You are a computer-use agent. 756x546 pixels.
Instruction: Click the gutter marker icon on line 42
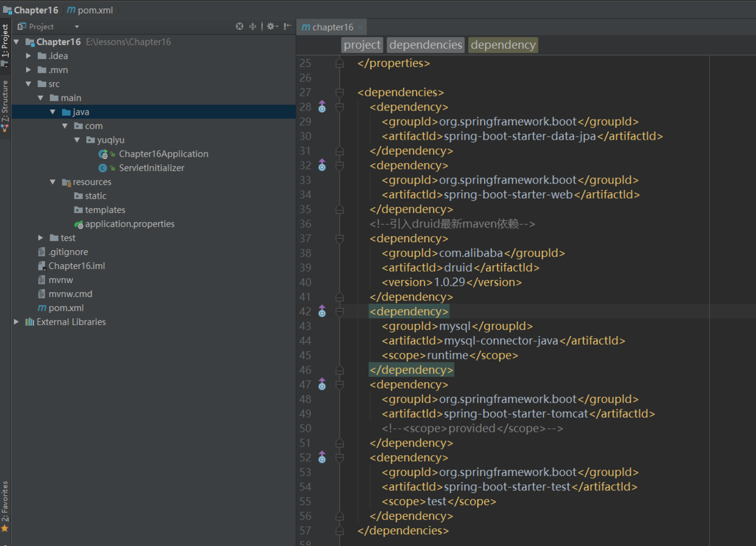tap(322, 312)
